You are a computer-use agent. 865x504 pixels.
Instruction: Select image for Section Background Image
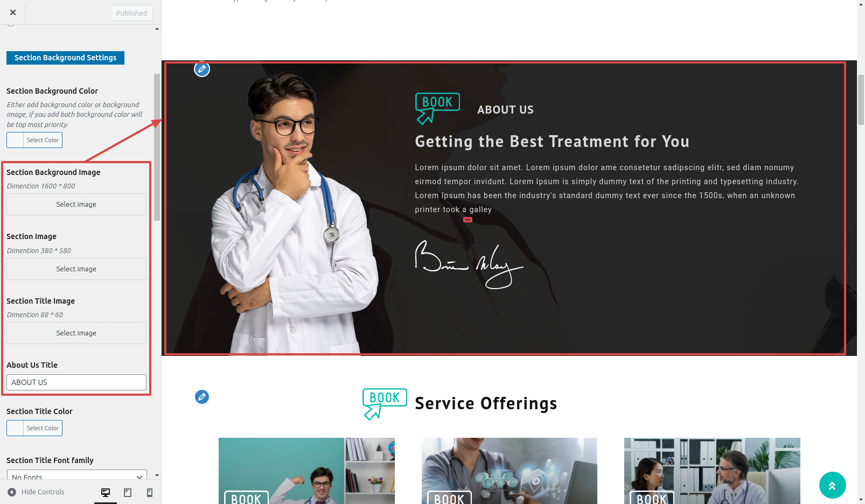pos(76,204)
